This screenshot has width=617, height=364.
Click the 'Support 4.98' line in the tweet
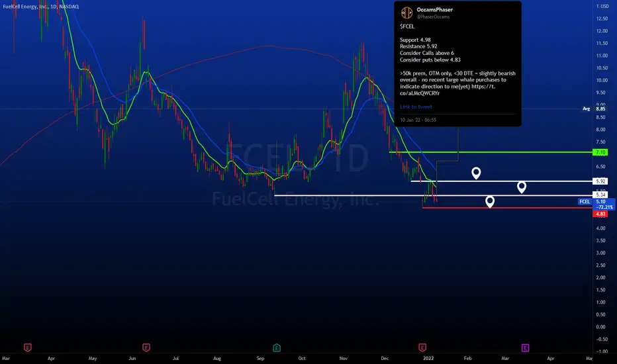415,40
